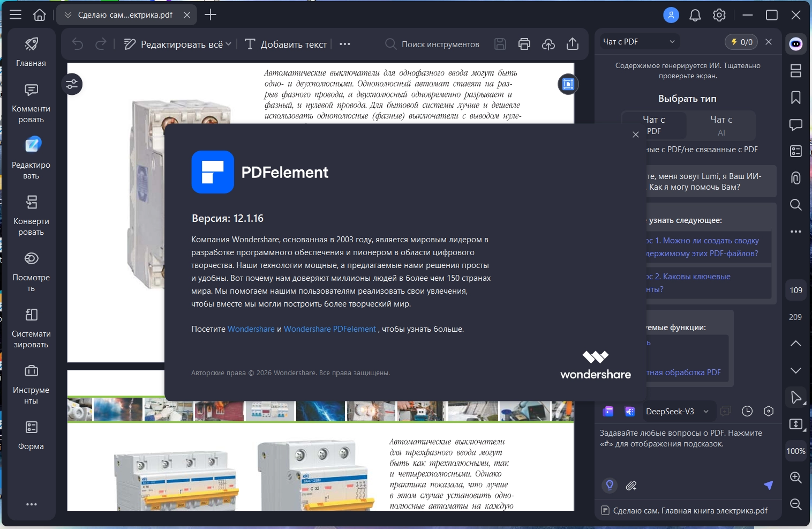Open page properties settings icon on document

click(72, 84)
